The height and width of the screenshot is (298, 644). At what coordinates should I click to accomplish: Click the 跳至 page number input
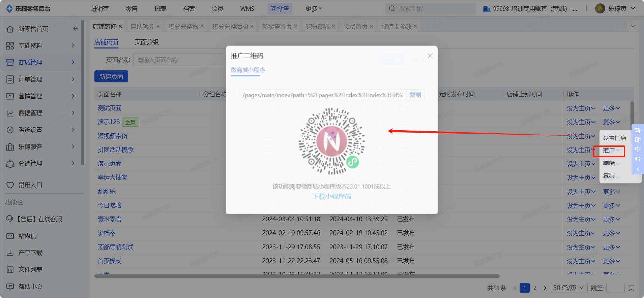point(615,288)
